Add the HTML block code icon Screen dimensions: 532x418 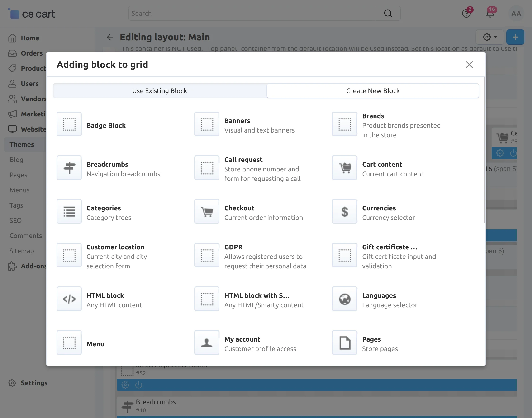tap(69, 299)
